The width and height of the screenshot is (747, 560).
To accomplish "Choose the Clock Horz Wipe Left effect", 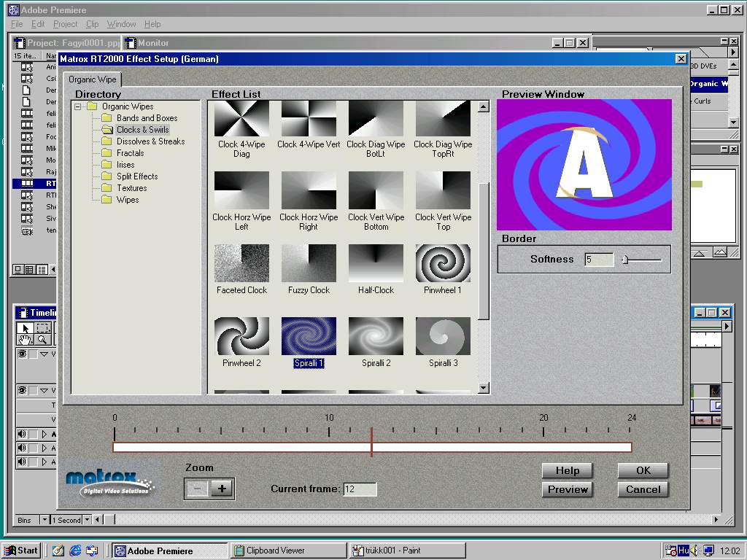I will [241, 201].
